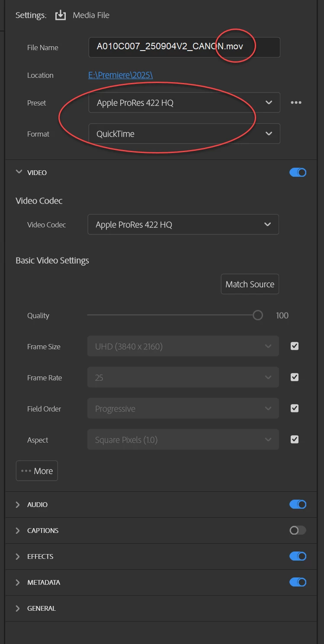Click the Media File save icon
Screen dimensions: 324x644
pyautogui.click(x=61, y=16)
